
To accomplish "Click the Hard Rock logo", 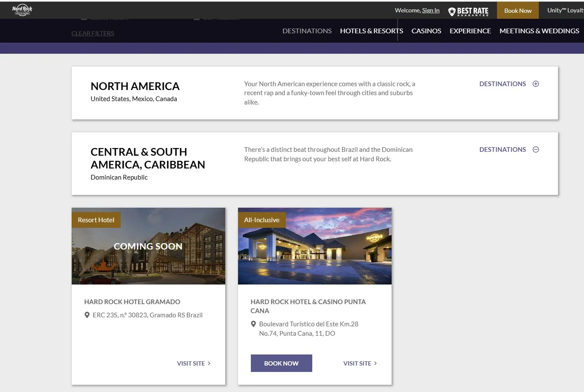I will point(22,10).
